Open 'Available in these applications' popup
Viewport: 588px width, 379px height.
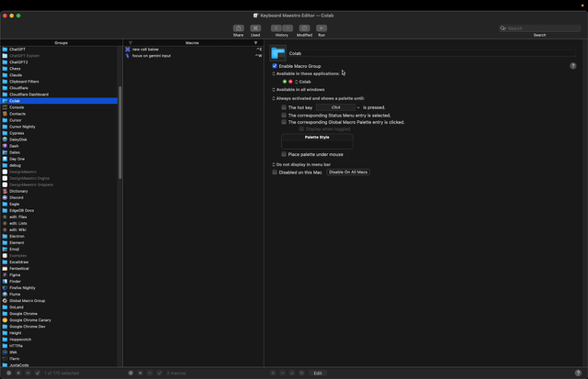(306, 73)
